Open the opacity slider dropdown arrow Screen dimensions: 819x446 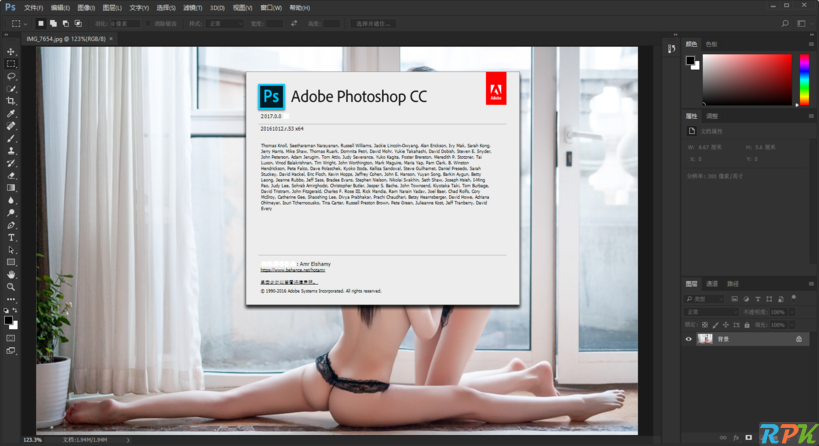coord(792,312)
